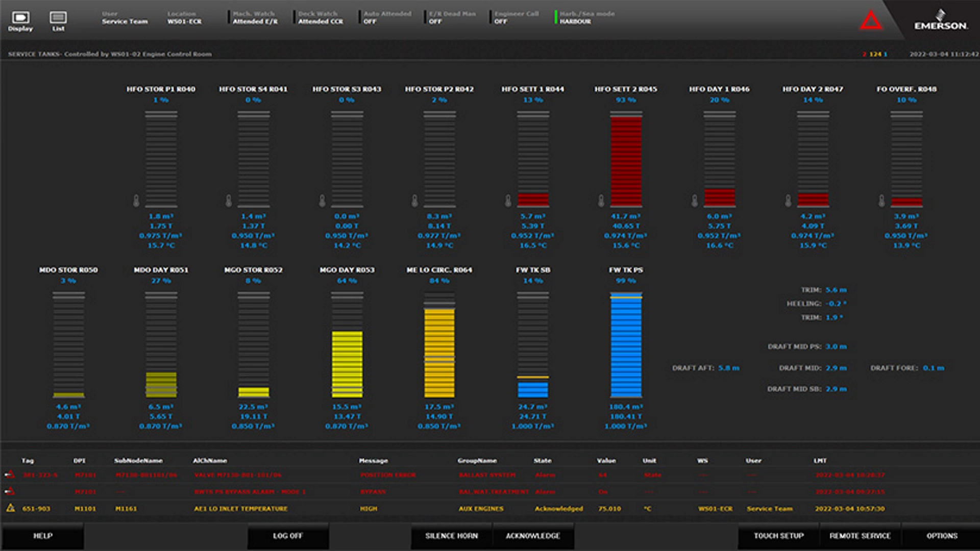This screenshot has width=980, height=551.
Task: Click thermometer icon beside HFO STOR P1 tank
Action: tap(136, 201)
